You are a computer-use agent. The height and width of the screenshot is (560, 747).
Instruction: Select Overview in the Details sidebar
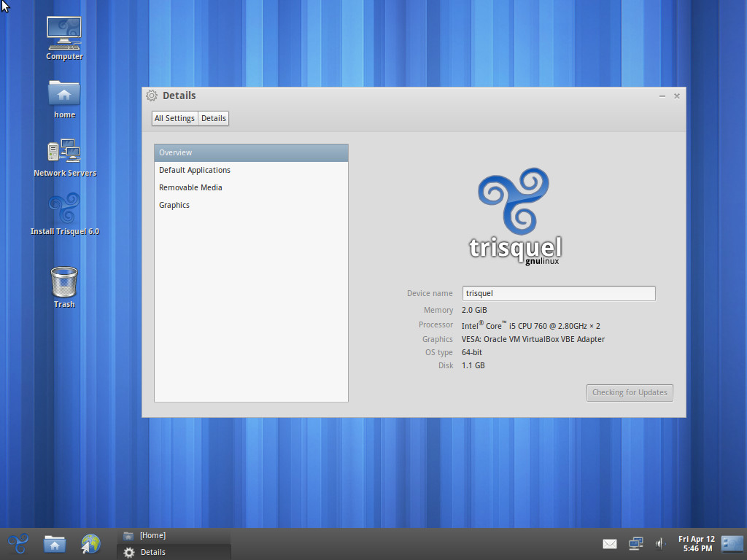(x=251, y=153)
